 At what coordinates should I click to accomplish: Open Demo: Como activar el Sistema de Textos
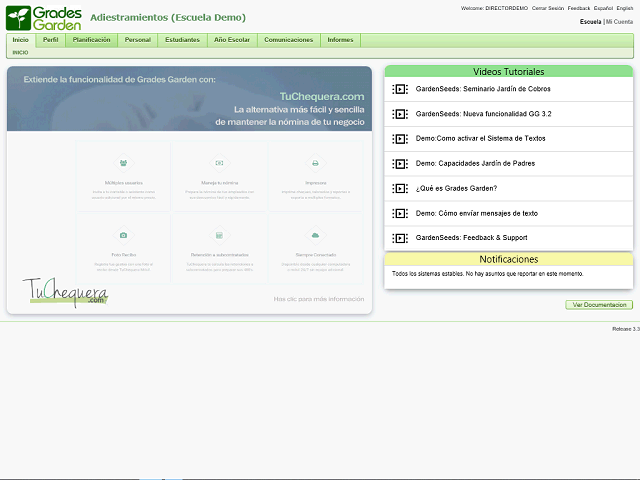(x=480, y=139)
